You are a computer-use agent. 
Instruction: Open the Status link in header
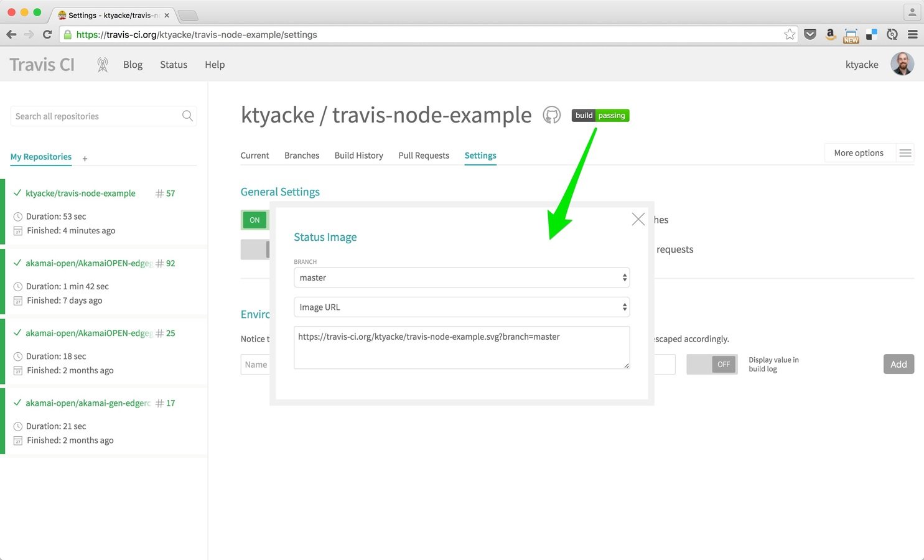pyautogui.click(x=174, y=65)
